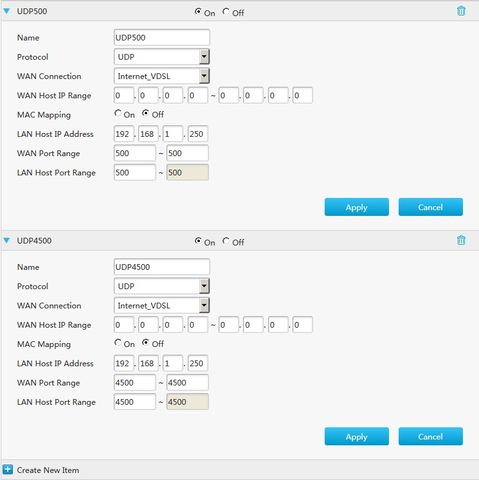The width and height of the screenshot is (479, 480).
Task: Click WAN Port Range end field 4500
Action: [188, 383]
